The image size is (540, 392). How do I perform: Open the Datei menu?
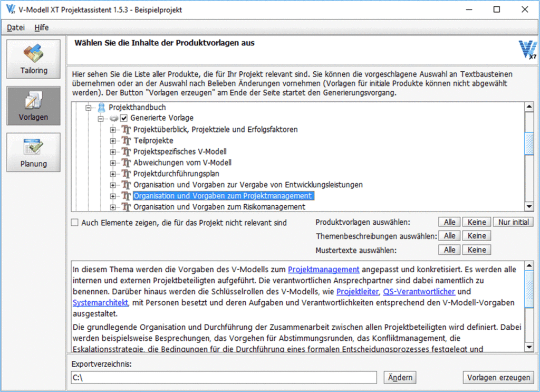(x=16, y=27)
